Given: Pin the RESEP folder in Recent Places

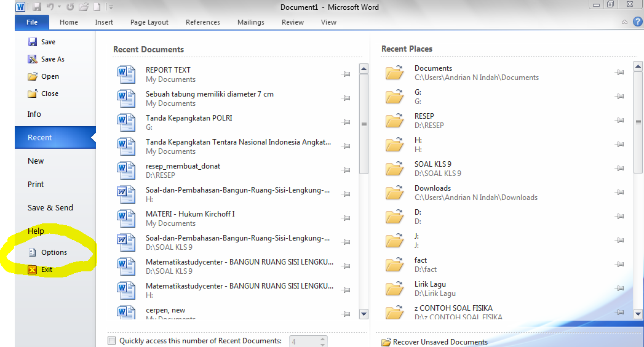Looking at the screenshot, I should [619, 121].
